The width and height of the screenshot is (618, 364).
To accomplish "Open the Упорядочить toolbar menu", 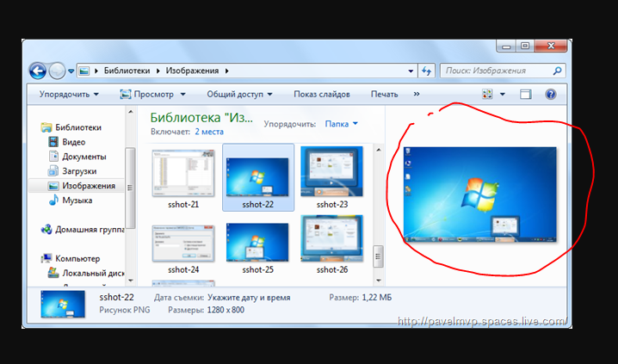I will click(69, 94).
